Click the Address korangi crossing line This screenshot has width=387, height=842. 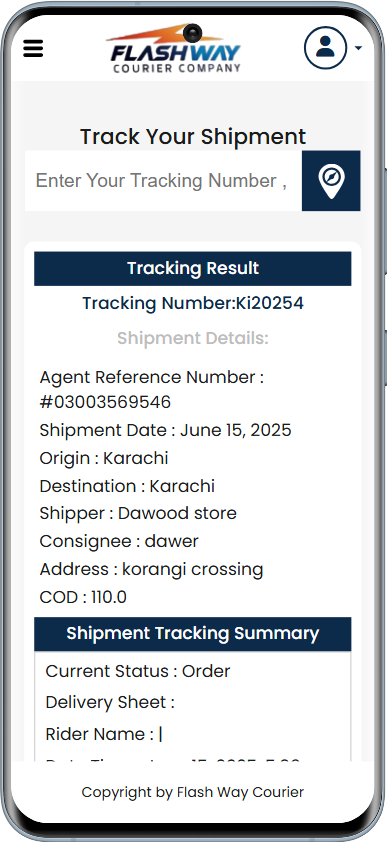click(151, 569)
